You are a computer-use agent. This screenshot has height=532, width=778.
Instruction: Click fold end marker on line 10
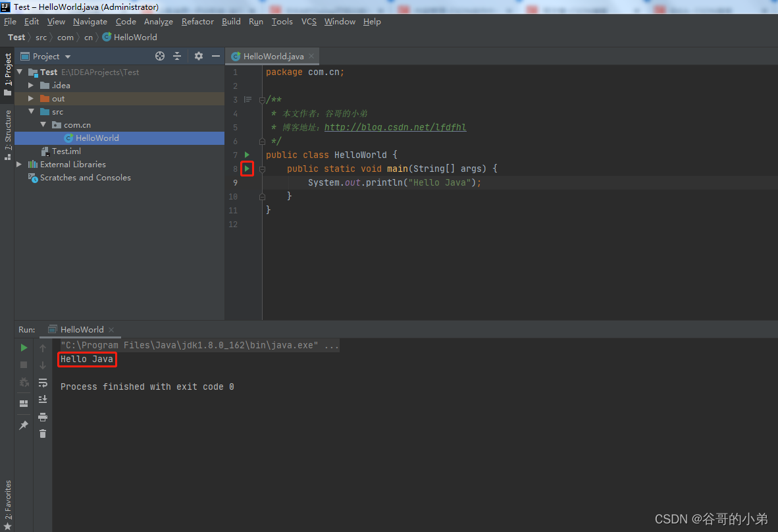262,196
